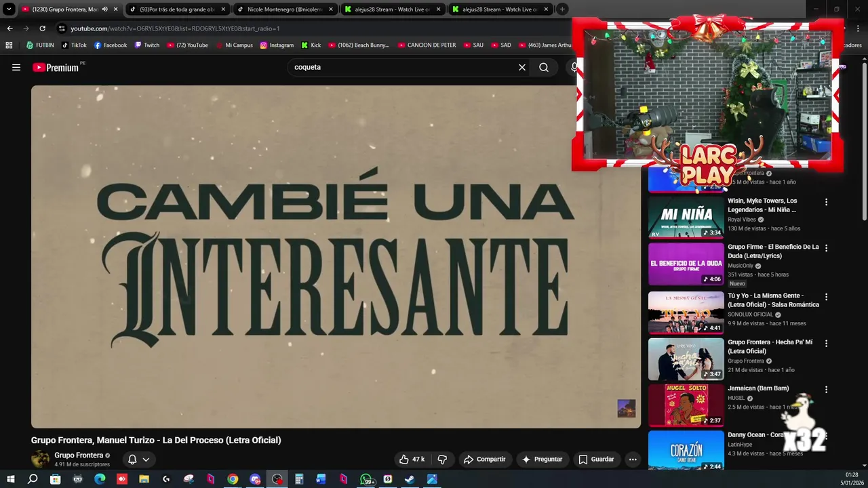The width and height of the screenshot is (868, 488).
Task: Play the Jamaican (Bam Bam) thumbnail
Action: point(686,405)
